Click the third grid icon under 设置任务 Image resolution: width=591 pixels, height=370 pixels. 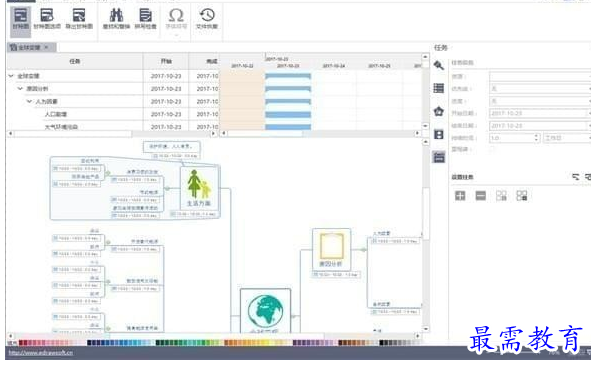coord(501,196)
